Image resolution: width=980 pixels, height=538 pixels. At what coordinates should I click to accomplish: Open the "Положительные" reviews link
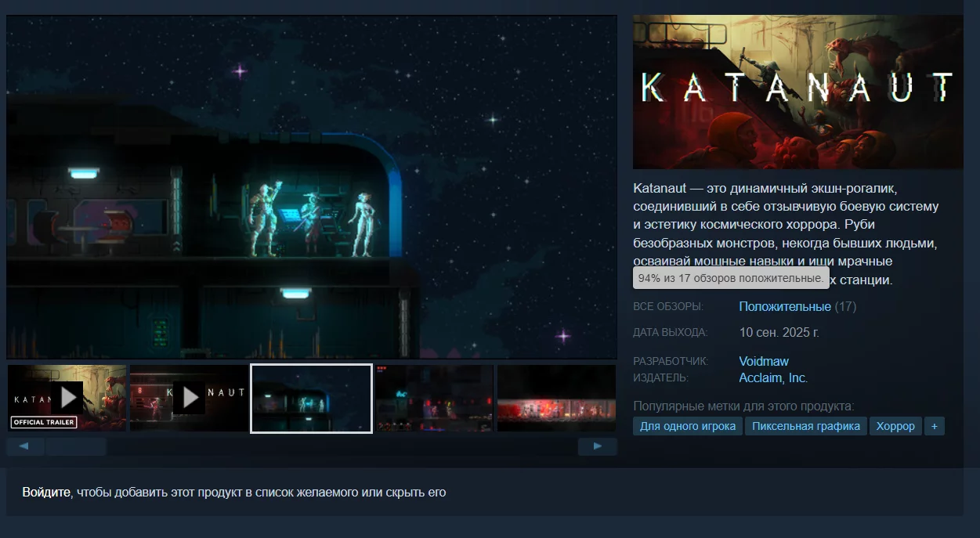point(785,306)
